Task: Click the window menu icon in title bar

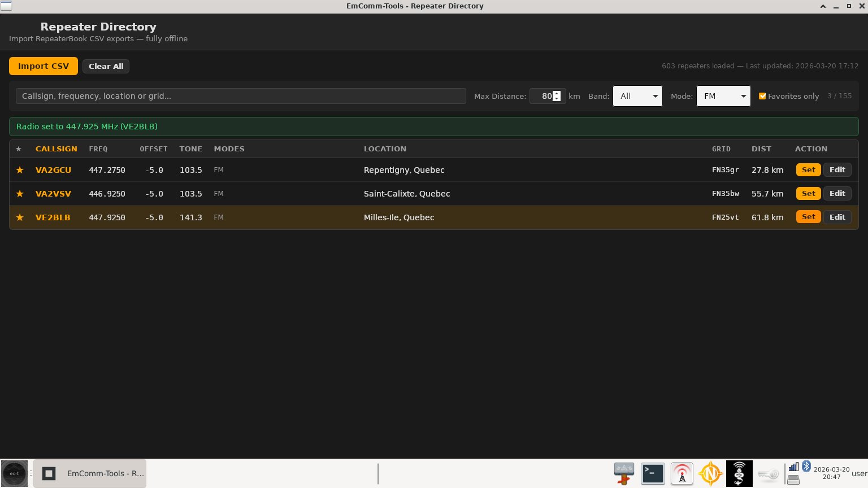Action: tap(6, 6)
